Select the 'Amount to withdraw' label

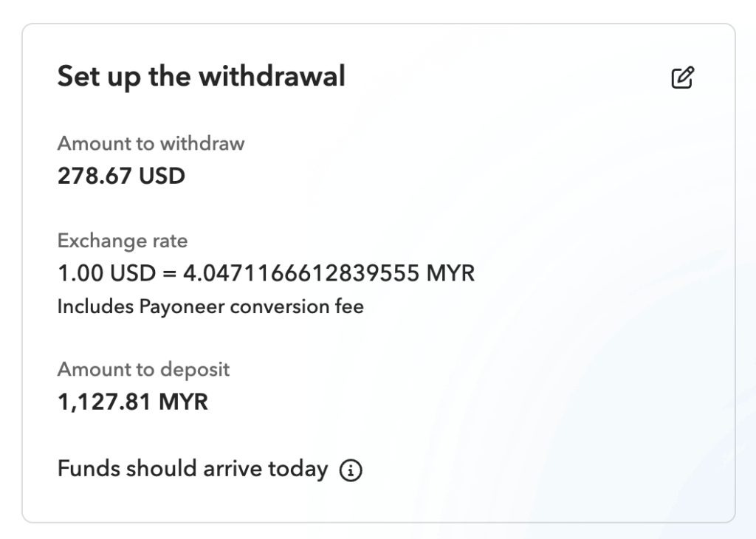151,143
